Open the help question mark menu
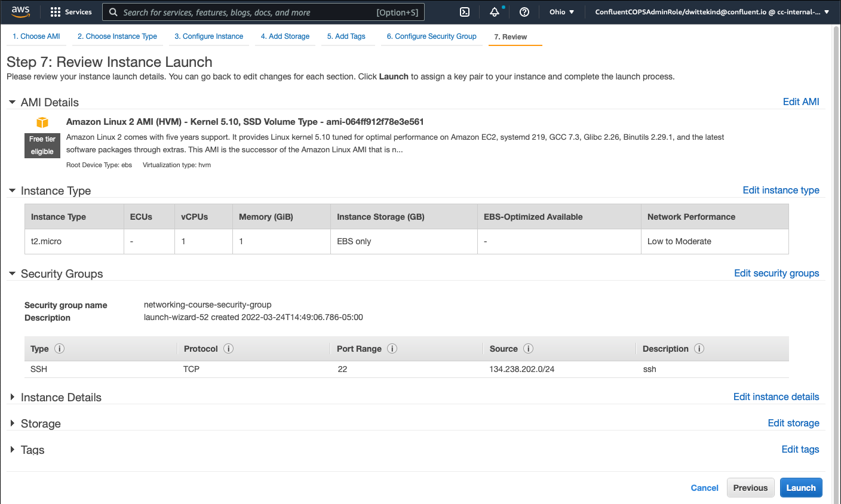The height and width of the screenshot is (504, 841). (524, 12)
